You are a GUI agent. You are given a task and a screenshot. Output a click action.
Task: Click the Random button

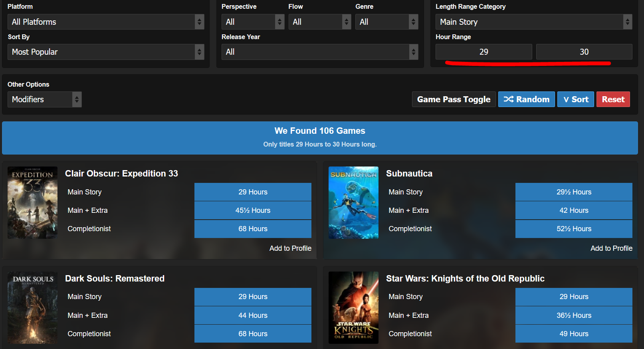tap(527, 99)
